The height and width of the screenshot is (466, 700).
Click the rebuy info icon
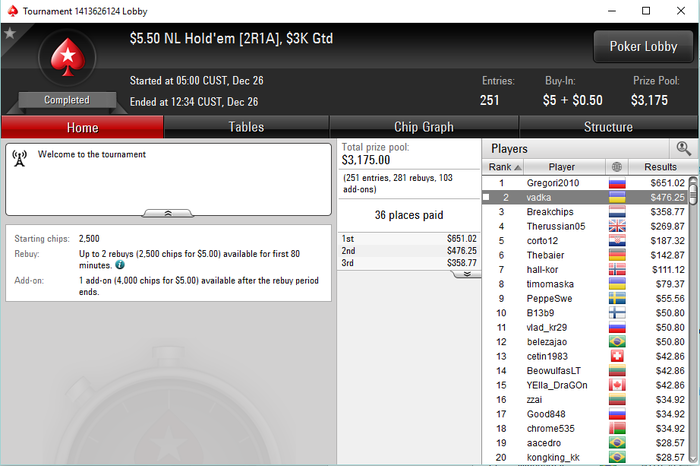120,265
